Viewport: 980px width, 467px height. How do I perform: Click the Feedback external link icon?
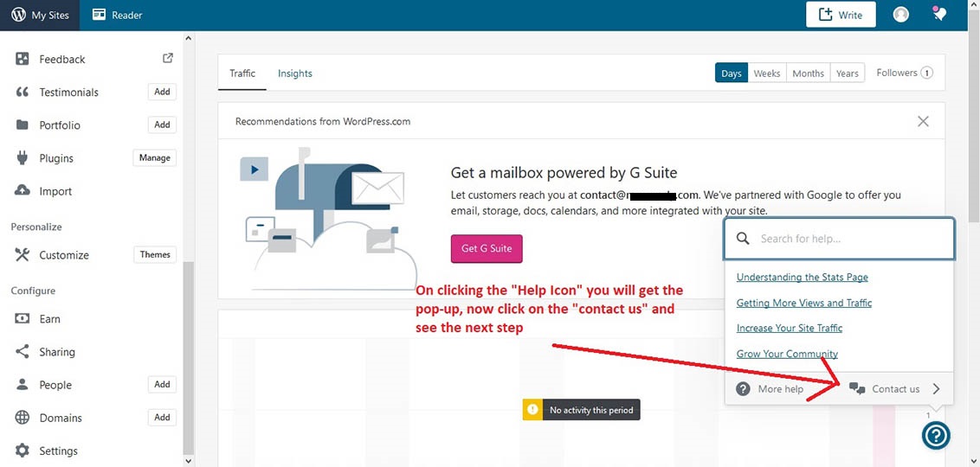[167, 58]
